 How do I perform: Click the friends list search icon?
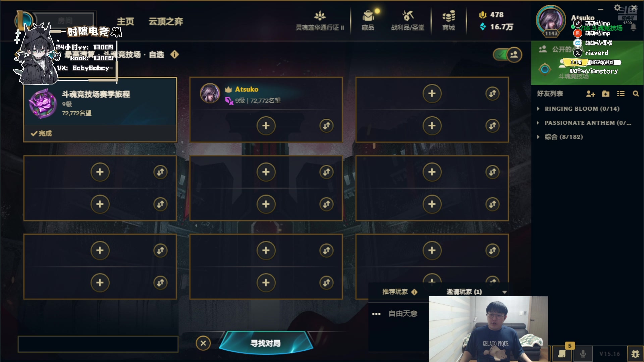tap(636, 94)
